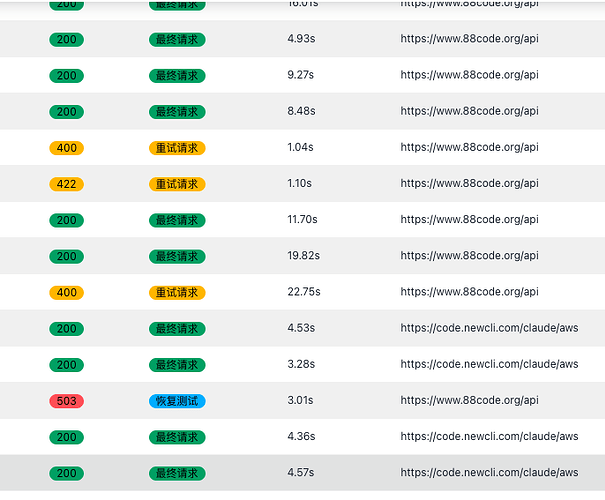605x500 pixels.
Task: Click the 4.57s duration value
Action: 301,473
